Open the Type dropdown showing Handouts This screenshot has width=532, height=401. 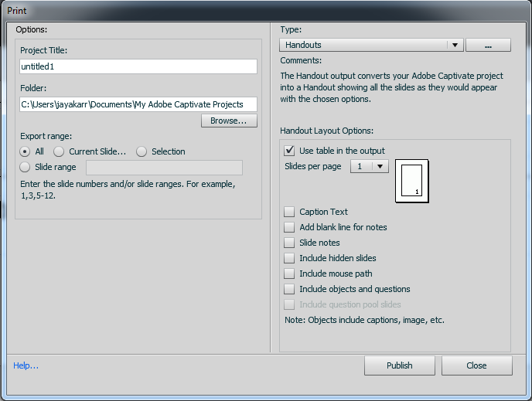pos(371,45)
